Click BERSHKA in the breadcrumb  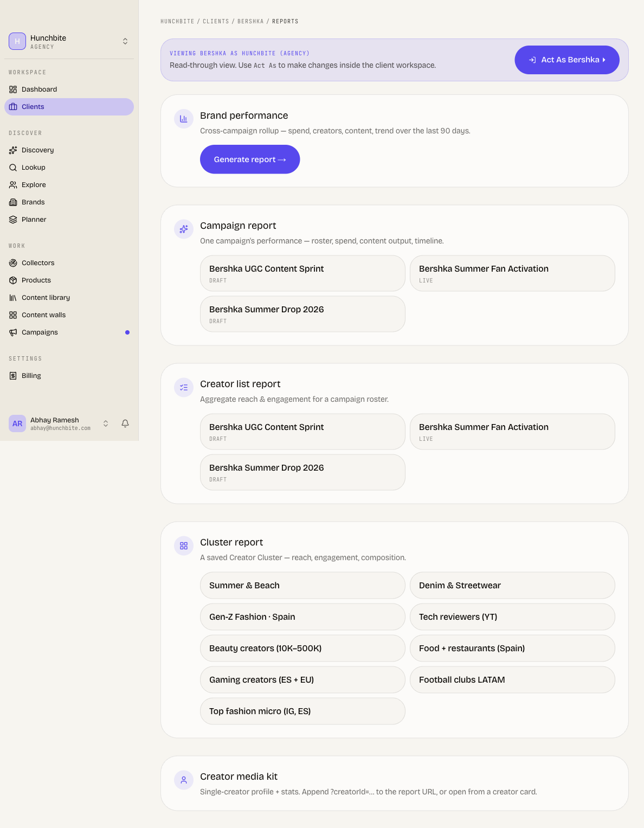point(250,21)
